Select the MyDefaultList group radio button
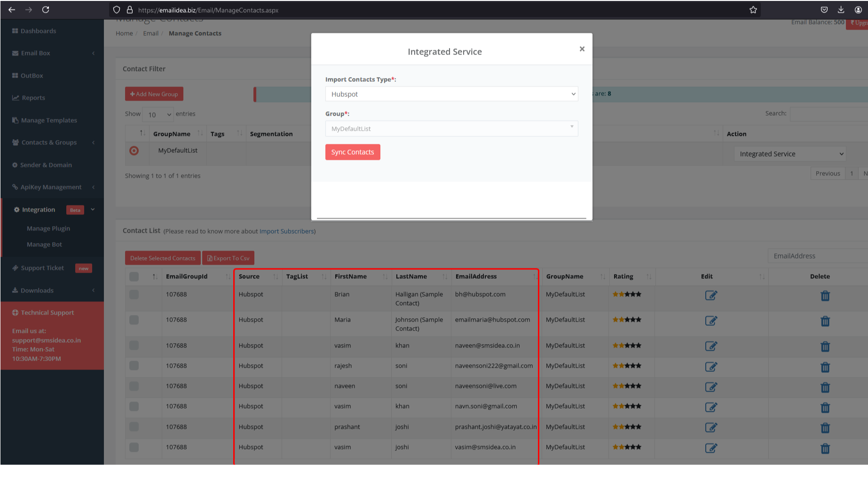 (134, 151)
